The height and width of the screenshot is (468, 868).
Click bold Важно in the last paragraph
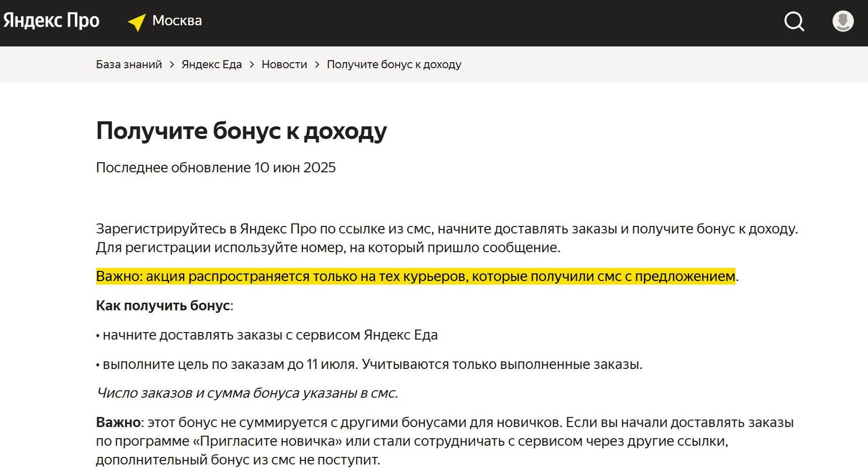click(118, 423)
